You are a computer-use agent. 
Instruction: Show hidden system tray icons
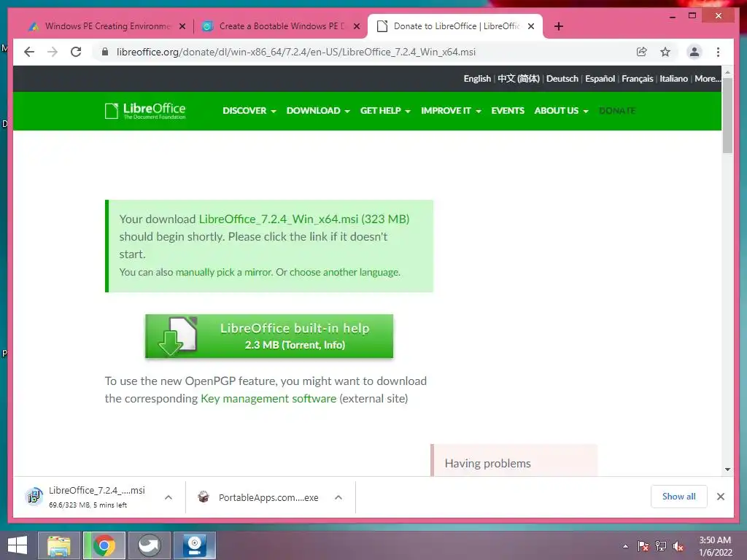pos(625,546)
